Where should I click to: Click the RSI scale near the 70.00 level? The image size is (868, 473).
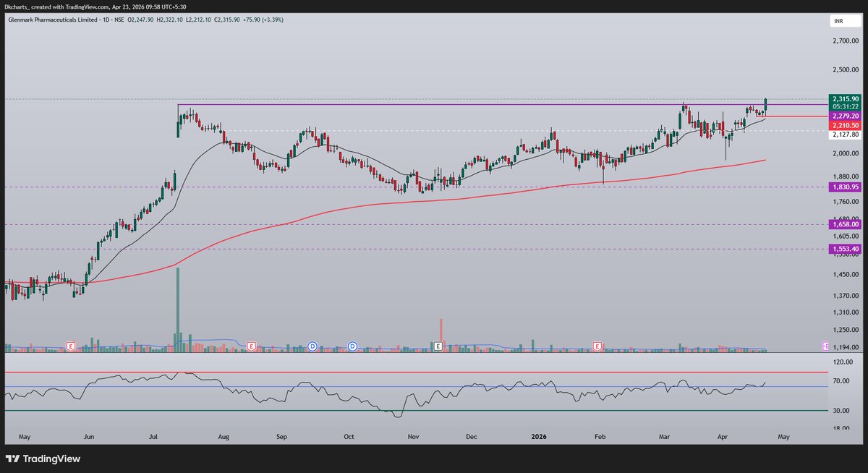point(841,379)
